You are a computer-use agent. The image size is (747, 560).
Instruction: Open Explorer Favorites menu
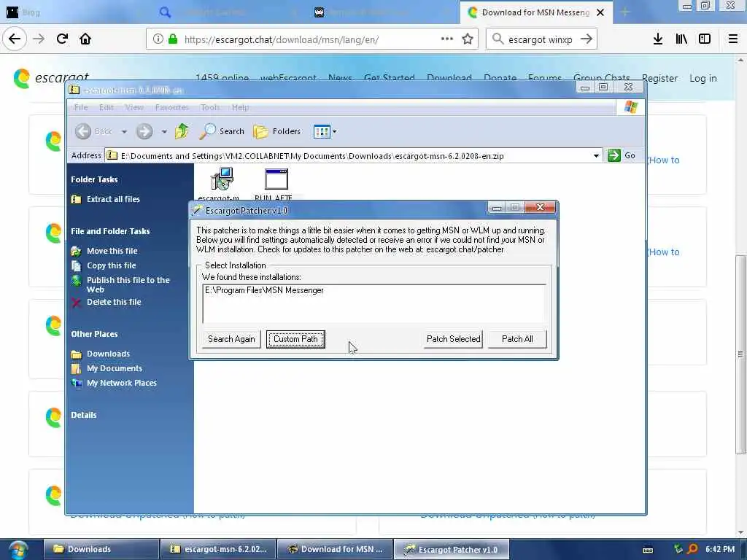click(x=172, y=107)
